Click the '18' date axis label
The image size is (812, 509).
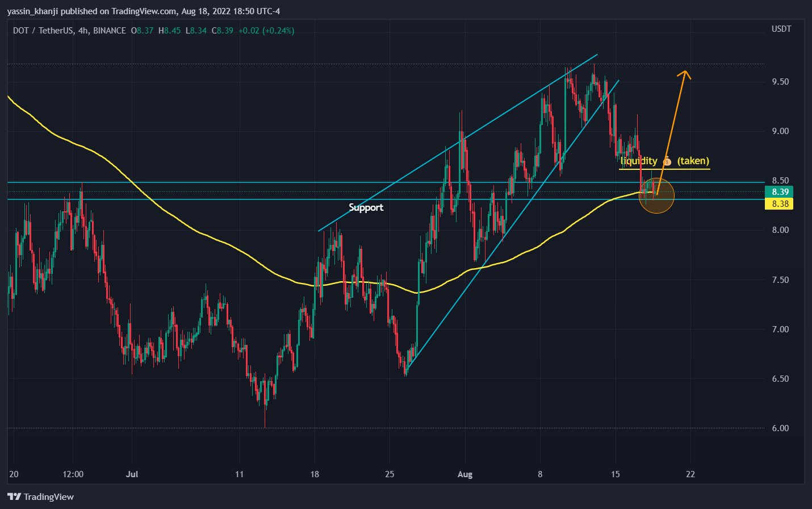point(315,474)
